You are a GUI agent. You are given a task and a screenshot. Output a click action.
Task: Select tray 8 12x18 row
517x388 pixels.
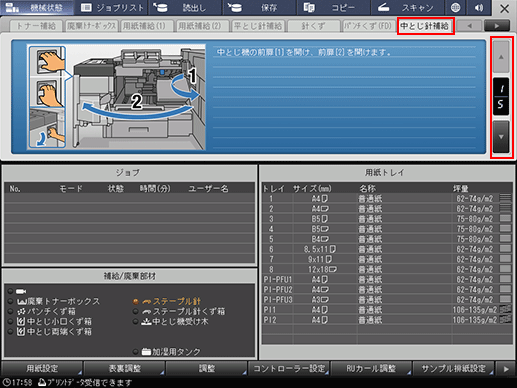(387, 269)
